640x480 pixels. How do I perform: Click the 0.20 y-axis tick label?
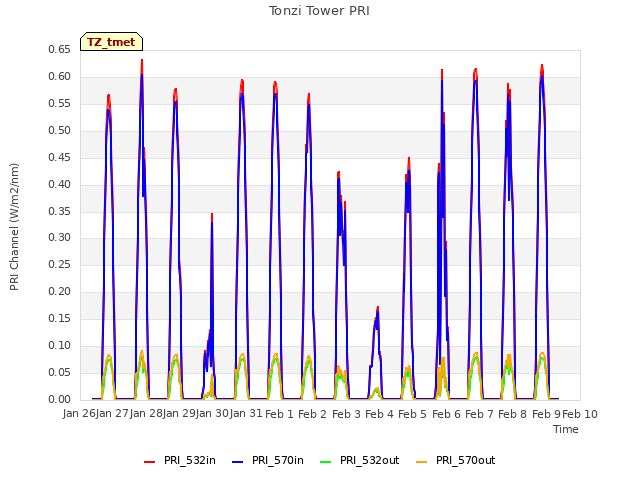click(59, 291)
